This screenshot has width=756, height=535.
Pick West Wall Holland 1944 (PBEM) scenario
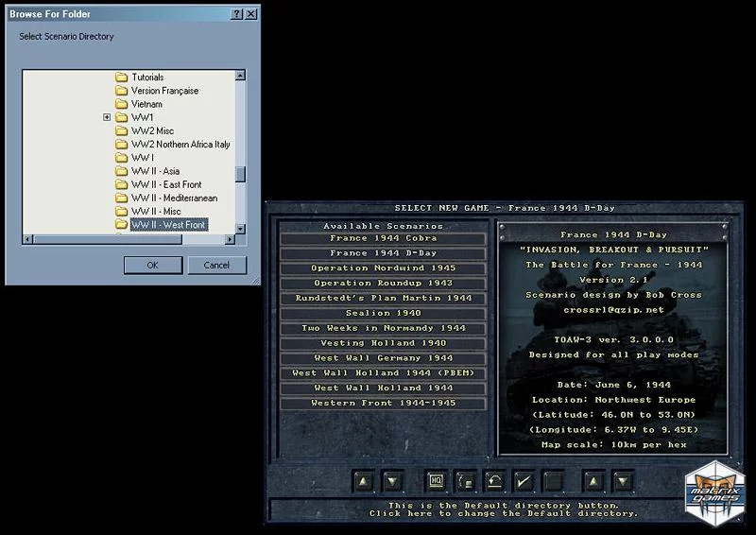tap(384, 373)
